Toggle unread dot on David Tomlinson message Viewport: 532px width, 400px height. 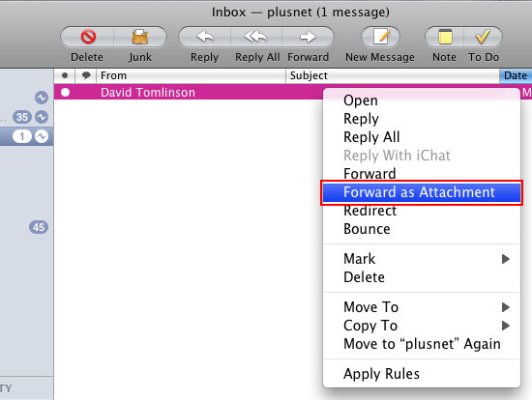click(65, 92)
